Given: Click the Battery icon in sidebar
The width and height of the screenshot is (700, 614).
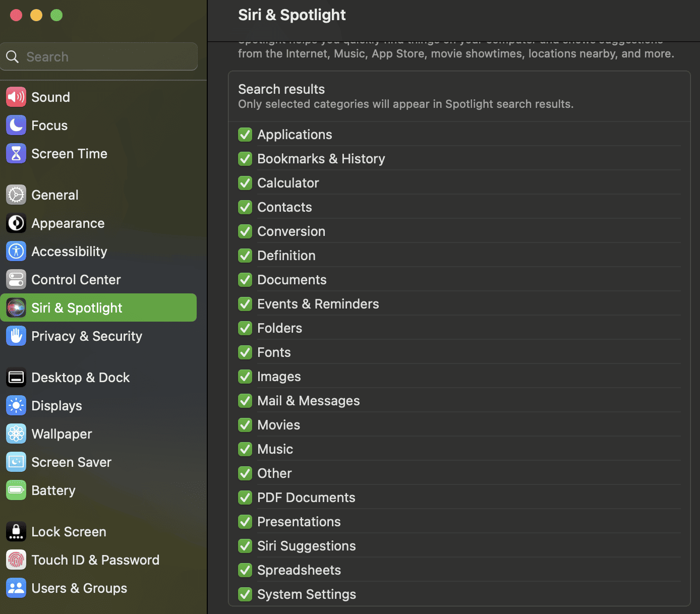Looking at the screenshot, I should (16, 490).
